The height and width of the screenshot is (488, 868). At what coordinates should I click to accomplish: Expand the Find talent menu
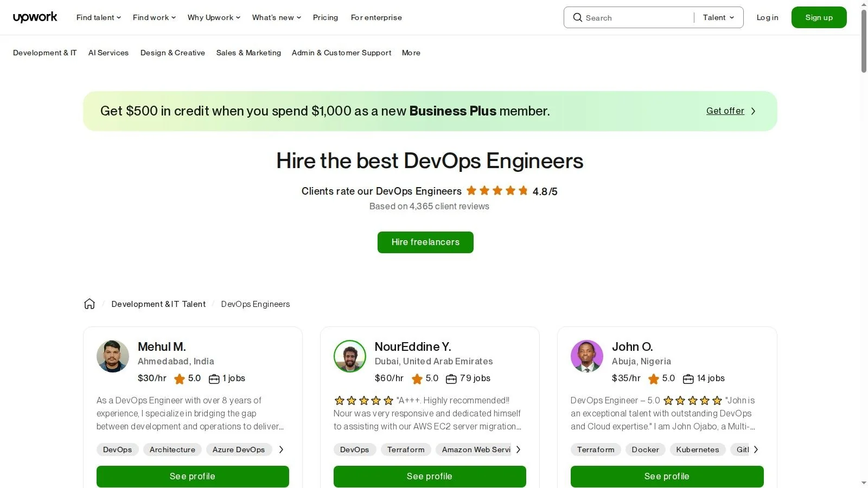[98, 17]
